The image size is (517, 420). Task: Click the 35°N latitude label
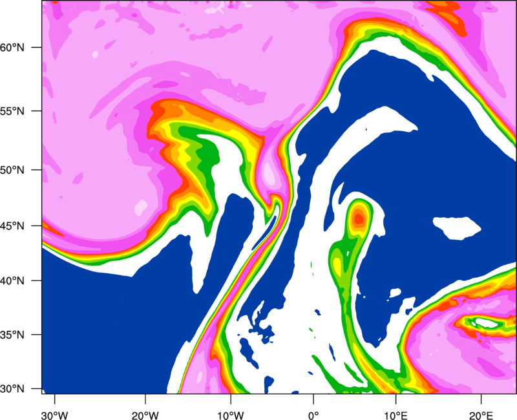coord(12,335)
